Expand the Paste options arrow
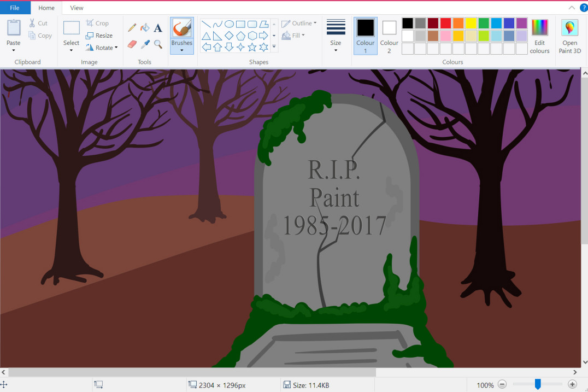Viewport: 588px width, 392px height. coord(14,50)
